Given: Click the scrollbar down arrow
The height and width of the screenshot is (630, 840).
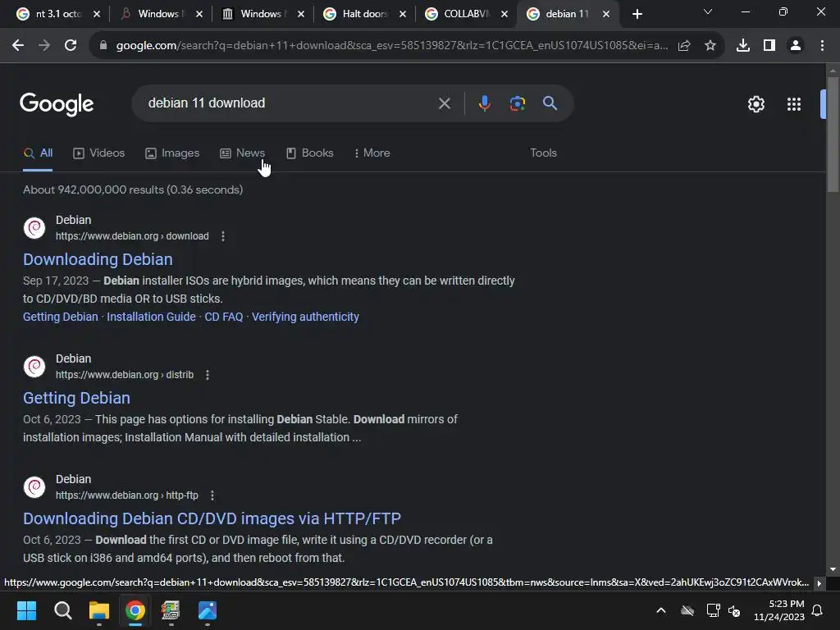Looking at the screenshot, I should tap(833, 570).
